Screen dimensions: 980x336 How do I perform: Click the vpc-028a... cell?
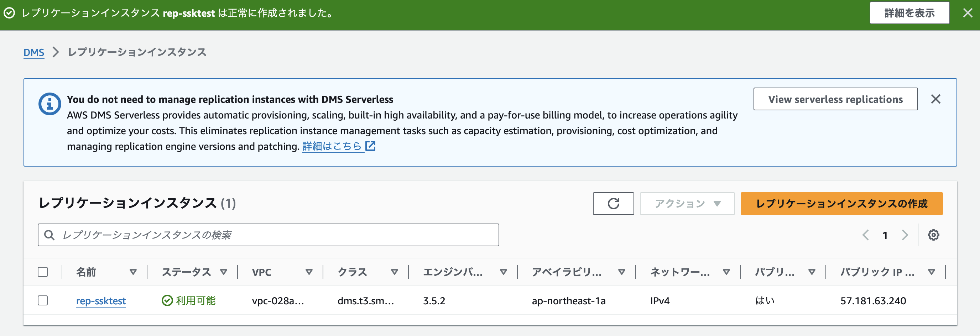pyautogui.click(x=278, y=301)
